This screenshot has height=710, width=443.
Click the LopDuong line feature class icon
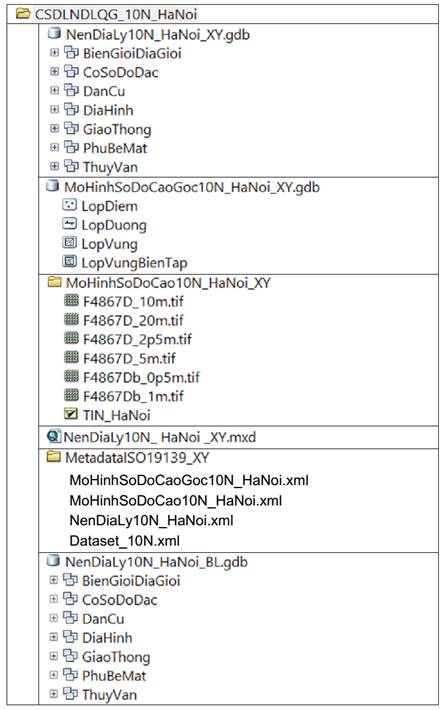[69, 224]
